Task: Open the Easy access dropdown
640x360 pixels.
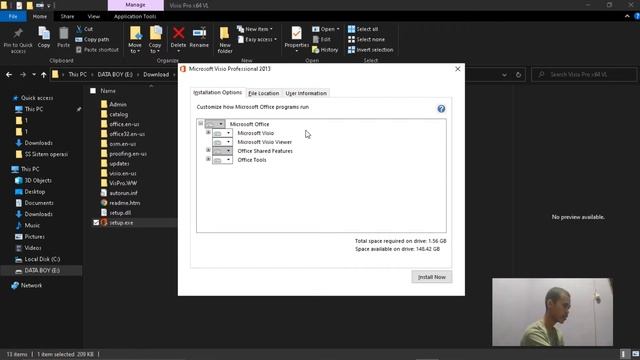Action: click(x=257, y=40)
